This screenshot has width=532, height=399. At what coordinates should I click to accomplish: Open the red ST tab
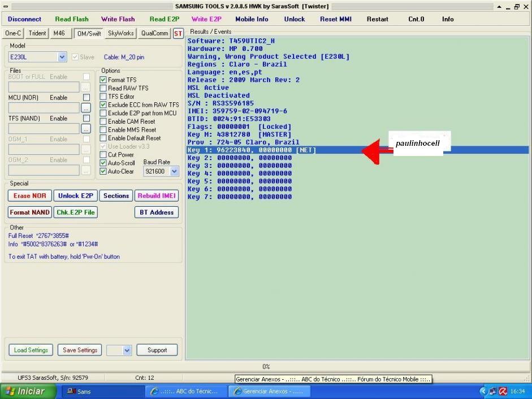point(178,33)
